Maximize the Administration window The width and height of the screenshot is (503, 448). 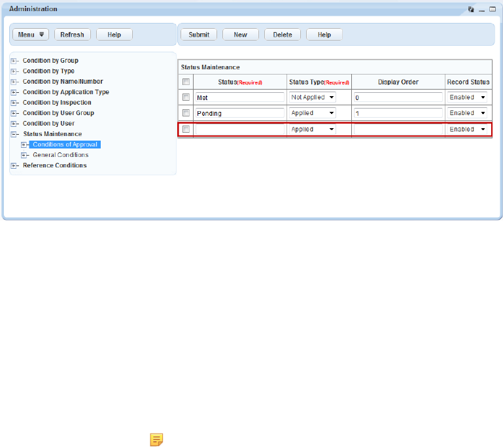point(493,9)
